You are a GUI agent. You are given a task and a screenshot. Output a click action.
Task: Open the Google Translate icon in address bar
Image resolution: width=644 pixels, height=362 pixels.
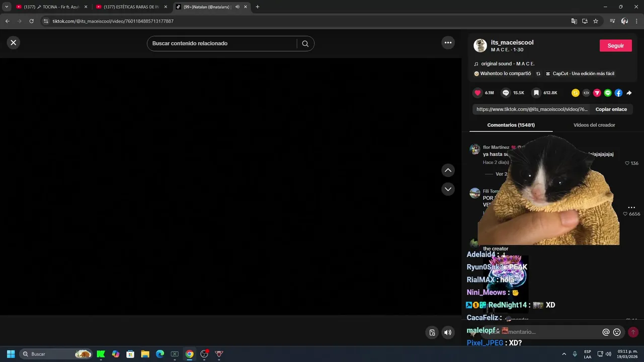tap(574, 21)
